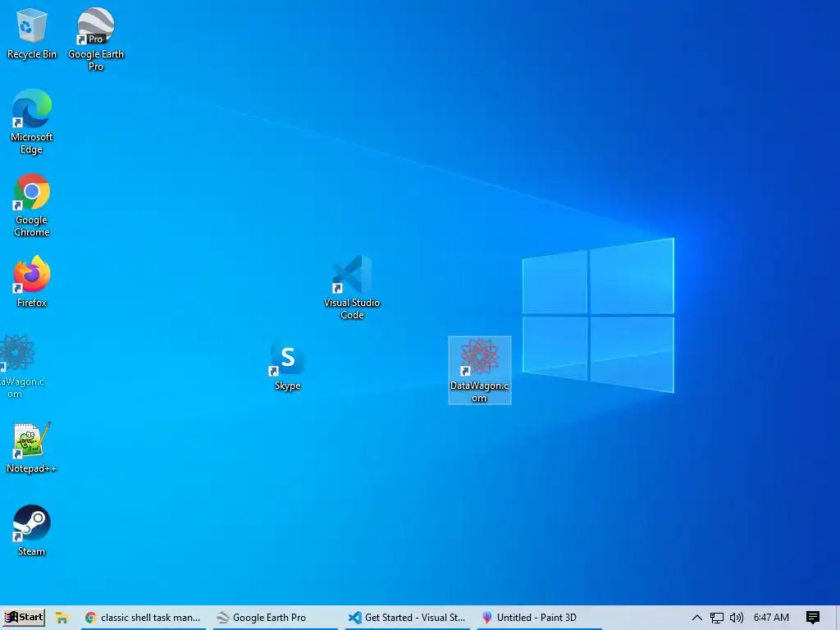Select the Google Earth Pro desktop shortcut
This screenshot has height=630, width=840.
point(96,39)
